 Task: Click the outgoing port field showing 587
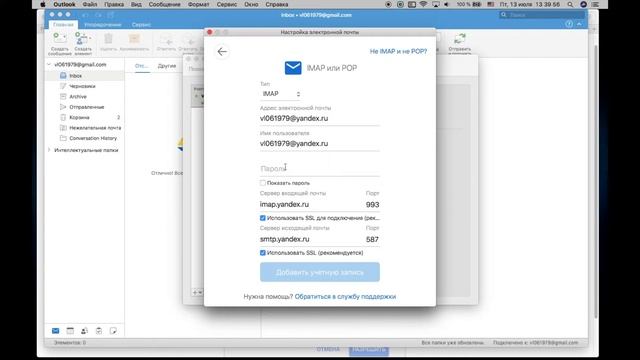pos(372,239)
